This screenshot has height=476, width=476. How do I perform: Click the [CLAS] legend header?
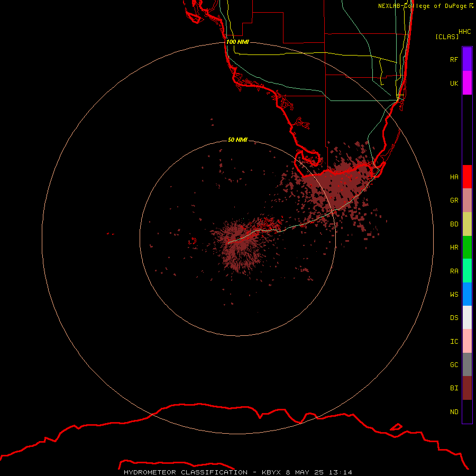(x=447, y=36)
